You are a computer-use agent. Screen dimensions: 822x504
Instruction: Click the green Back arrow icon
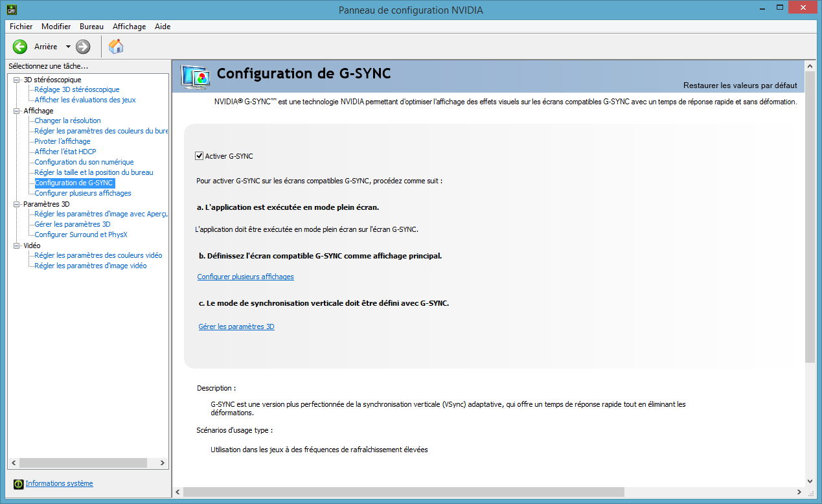tap(20, 47)
